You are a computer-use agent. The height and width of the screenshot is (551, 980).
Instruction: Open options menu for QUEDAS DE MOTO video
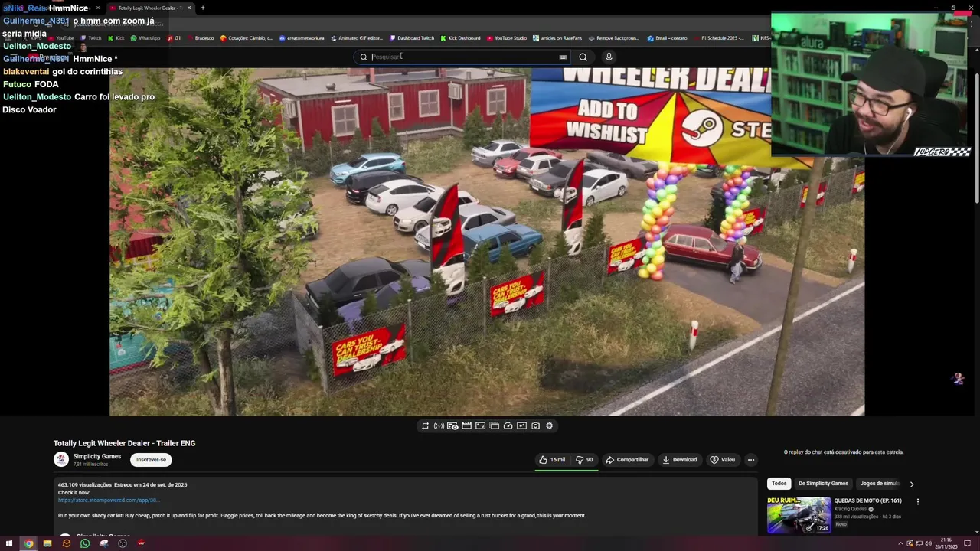[x=917, y=502]
